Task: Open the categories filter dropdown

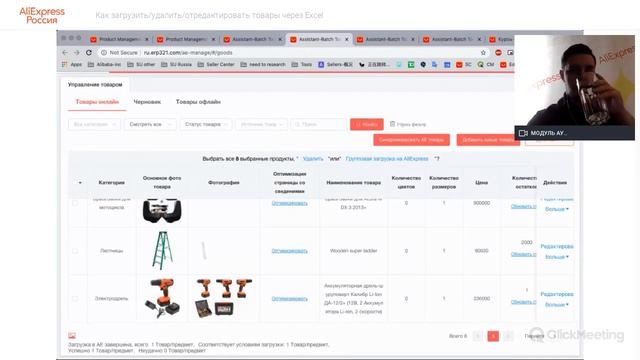Action: [x=94, y=124]
